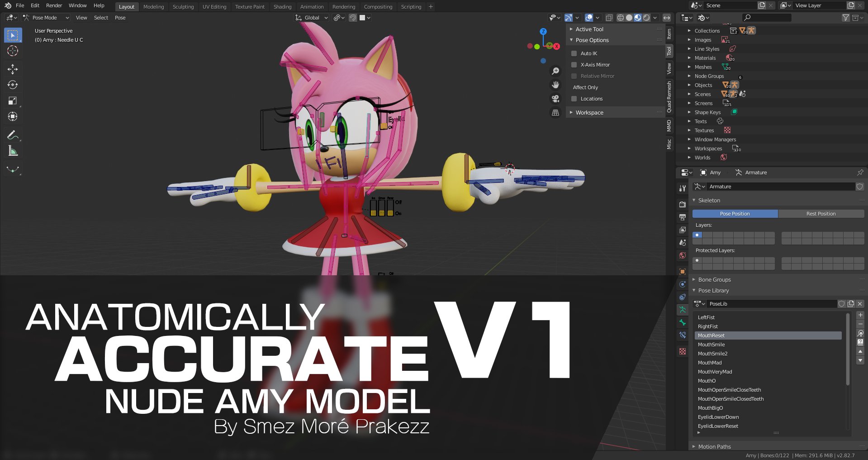Open the Global transform orientation dropdown
This screenshot has width=868, height=460.
point(311,18)
